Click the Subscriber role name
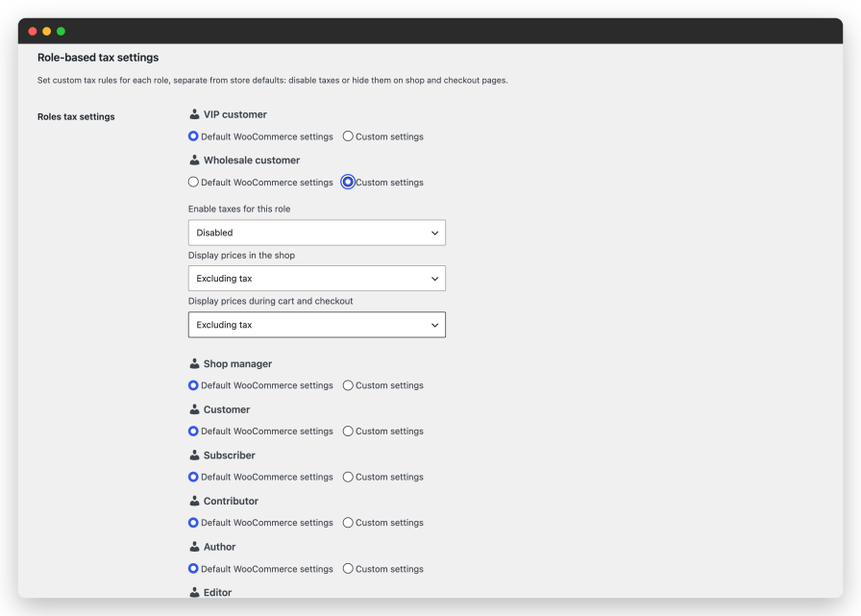 point(230,456)
